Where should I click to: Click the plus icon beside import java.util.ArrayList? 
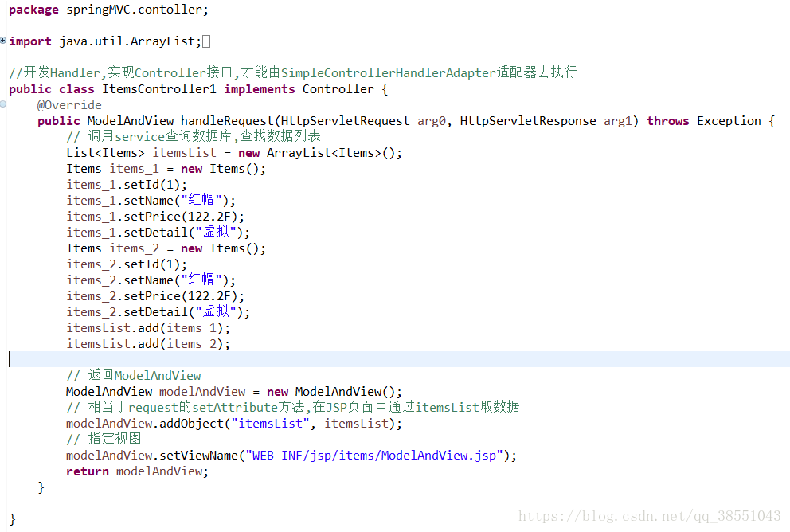3,41
